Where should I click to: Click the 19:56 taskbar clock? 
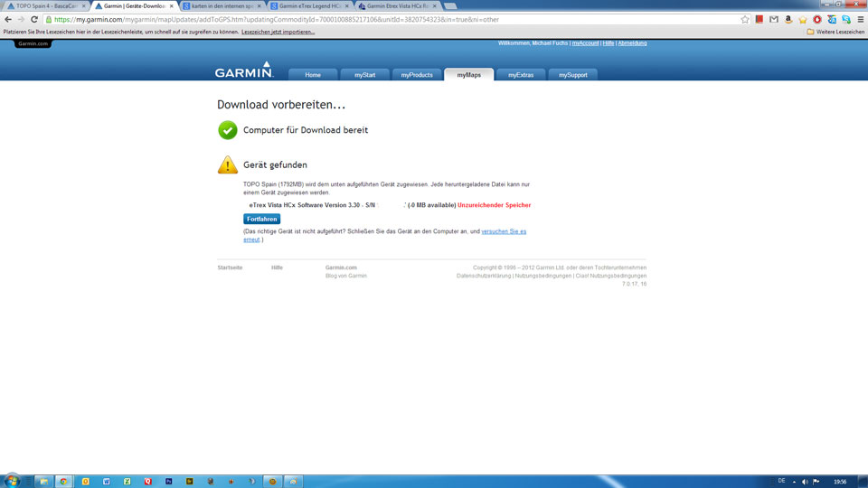(x=840, y=482)
